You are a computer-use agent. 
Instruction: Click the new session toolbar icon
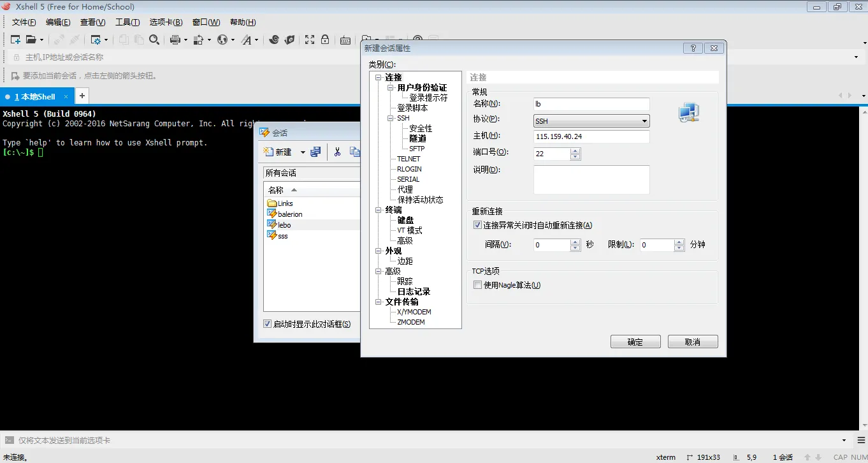15,40
